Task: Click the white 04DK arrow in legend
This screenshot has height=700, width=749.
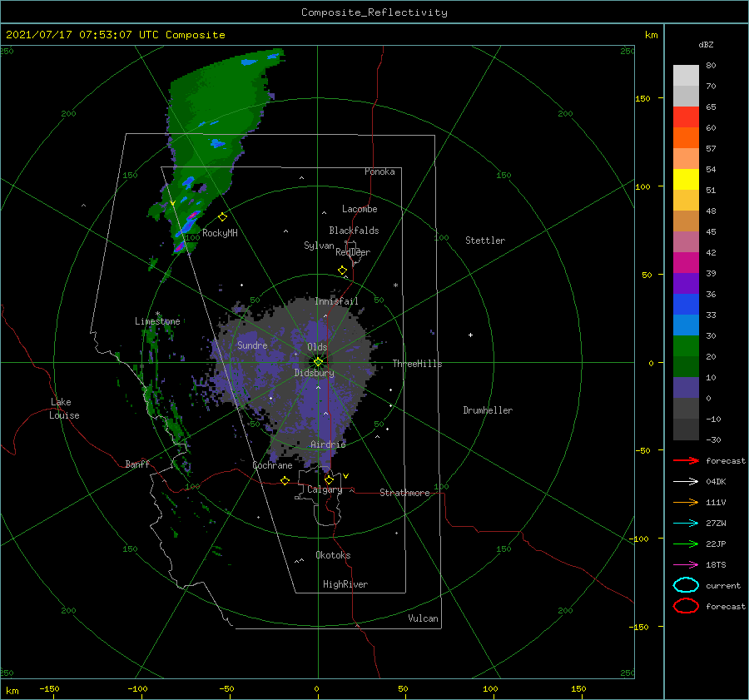Action: click(x=686, y=482)
